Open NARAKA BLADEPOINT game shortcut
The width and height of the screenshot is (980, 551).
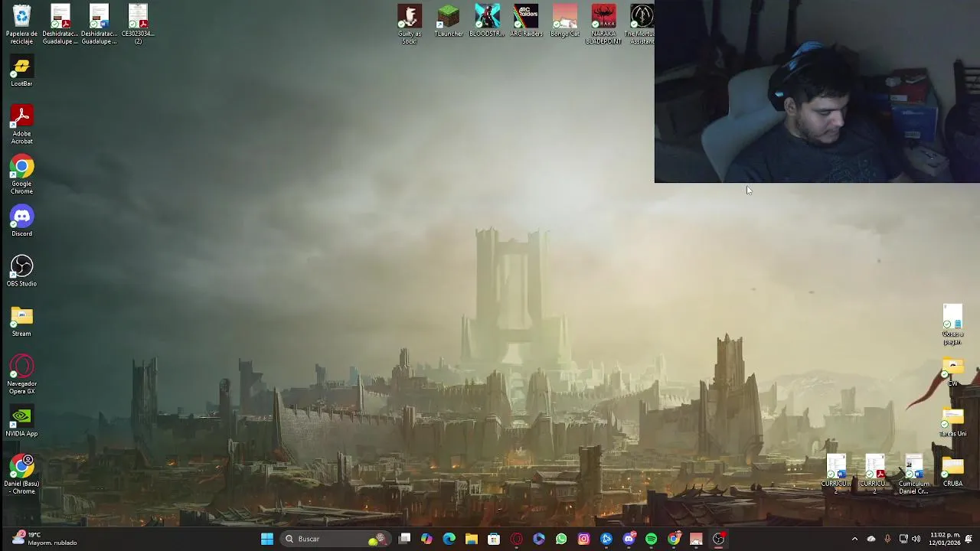(x=603, y=24)
